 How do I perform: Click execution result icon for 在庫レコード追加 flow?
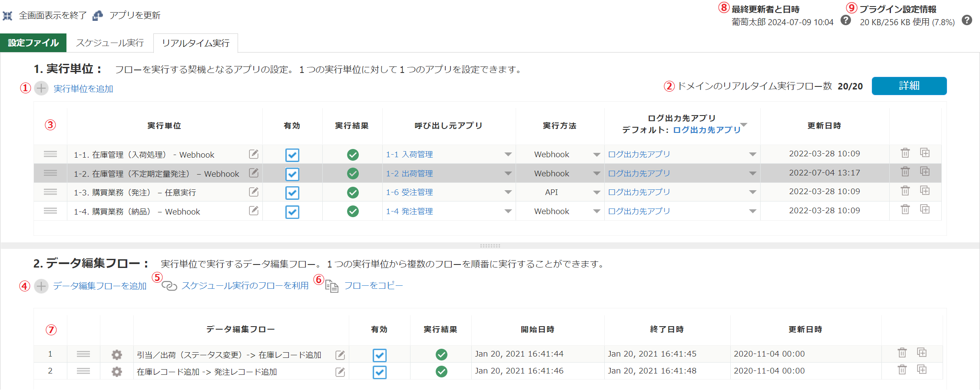pos(441,372)
